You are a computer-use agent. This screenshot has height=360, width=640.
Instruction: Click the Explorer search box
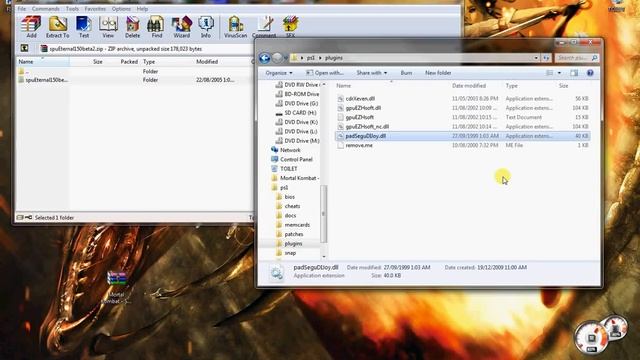pos(576,58)
